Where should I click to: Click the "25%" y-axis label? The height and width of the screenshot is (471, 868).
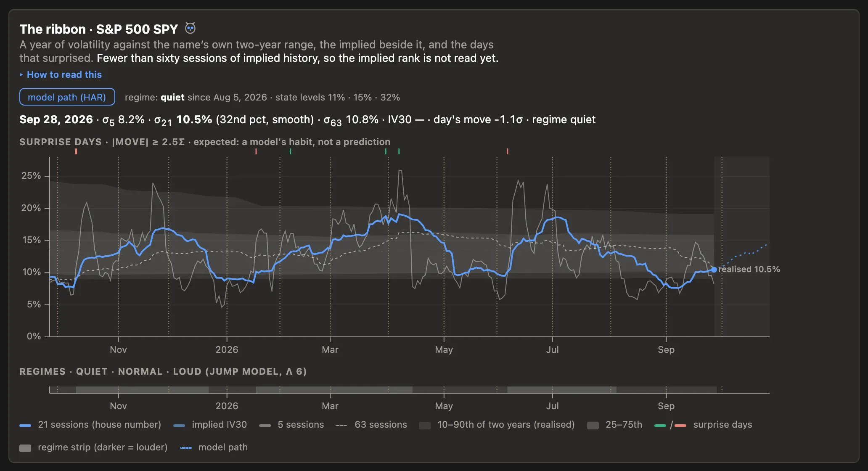[x=31, y=176]
